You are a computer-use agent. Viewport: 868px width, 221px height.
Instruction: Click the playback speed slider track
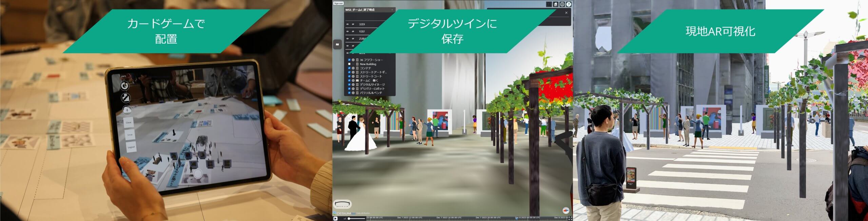pos(357,219)
